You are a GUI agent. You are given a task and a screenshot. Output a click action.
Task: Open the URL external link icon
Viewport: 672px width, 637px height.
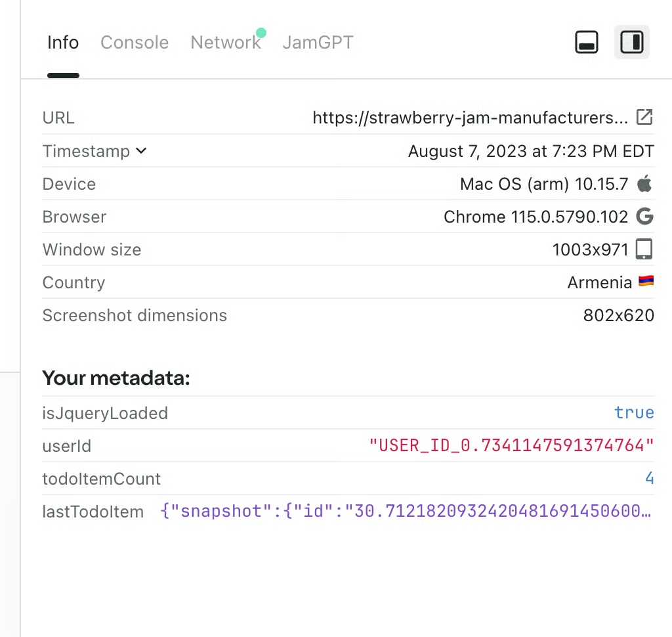(644, 118)
